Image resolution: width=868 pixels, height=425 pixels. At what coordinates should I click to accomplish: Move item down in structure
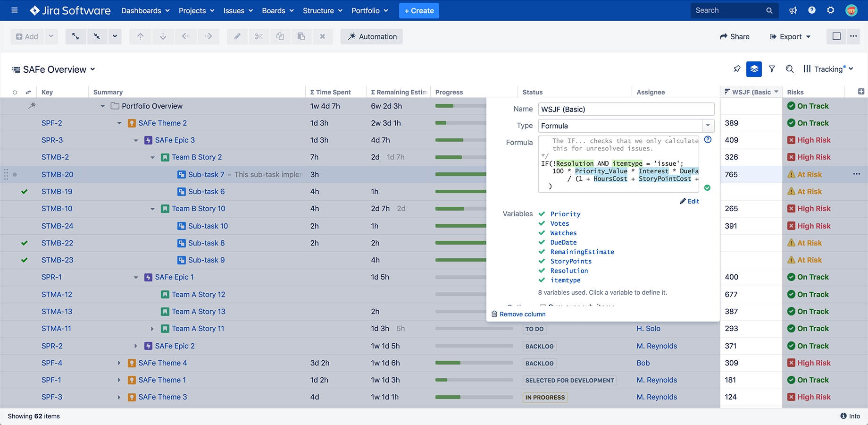click(x=163, y=36)
